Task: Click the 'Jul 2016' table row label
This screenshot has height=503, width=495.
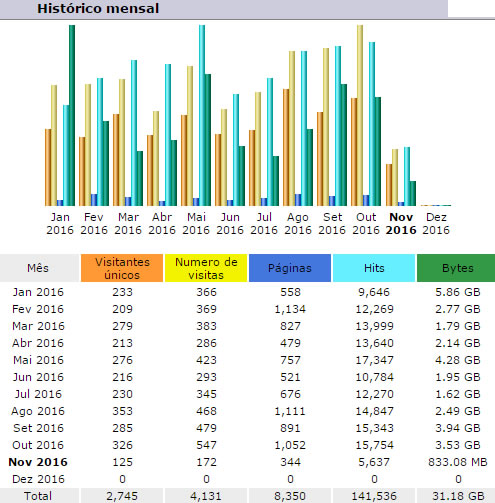Action: (x=38, y=394)
